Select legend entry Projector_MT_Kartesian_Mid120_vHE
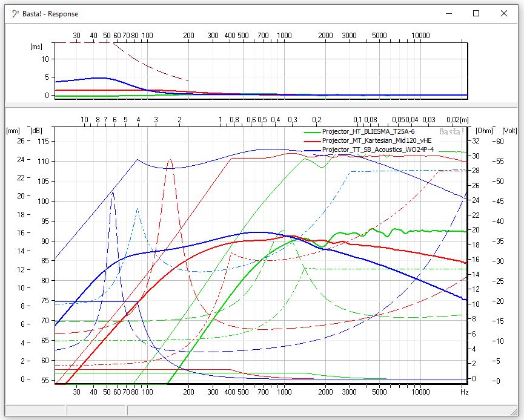The width and height of the screenshot is (524, 420). coord(376,140)
